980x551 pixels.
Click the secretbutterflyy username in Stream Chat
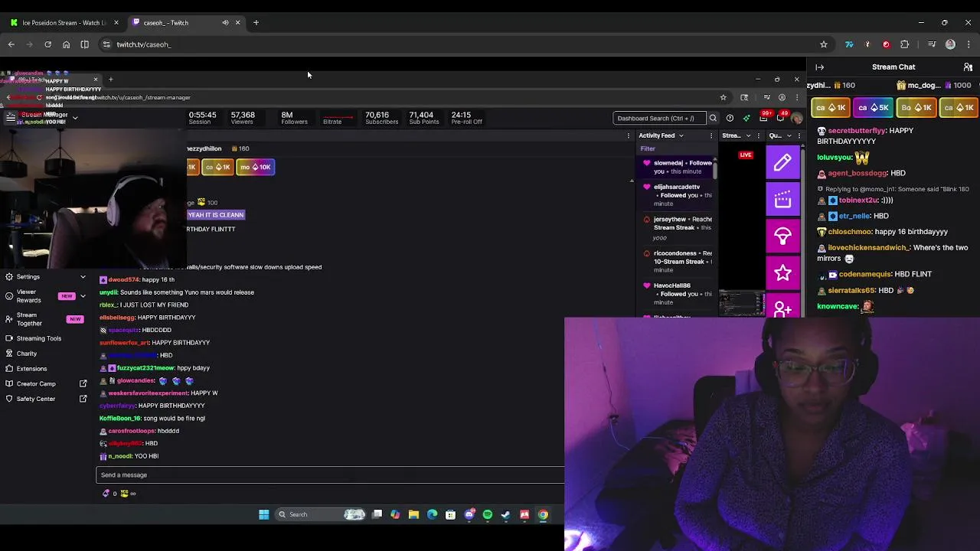856,131
